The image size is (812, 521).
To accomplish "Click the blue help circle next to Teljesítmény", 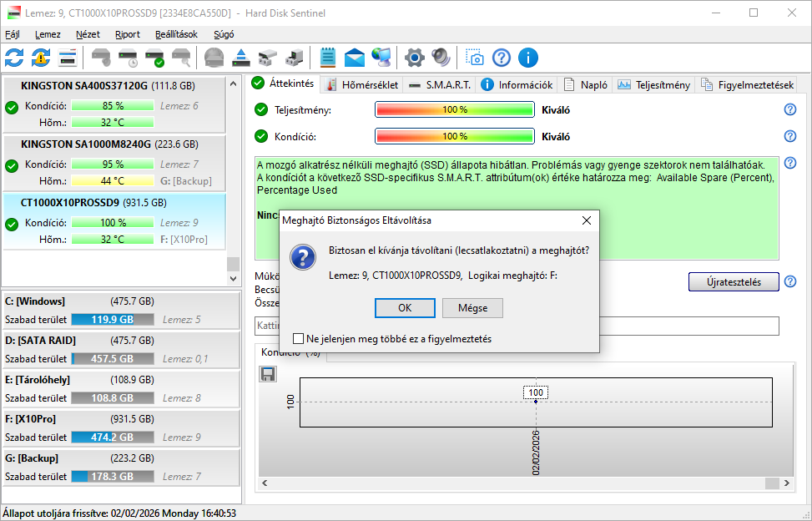I will point(789,109).
